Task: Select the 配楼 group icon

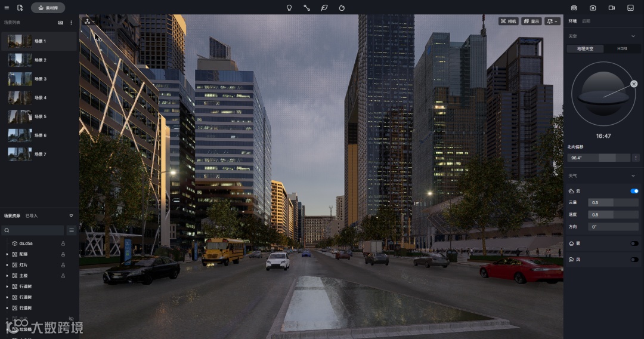Action: (15, 254)
